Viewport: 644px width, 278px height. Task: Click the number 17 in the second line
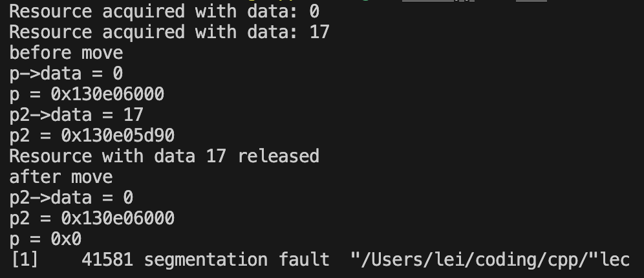319,32
